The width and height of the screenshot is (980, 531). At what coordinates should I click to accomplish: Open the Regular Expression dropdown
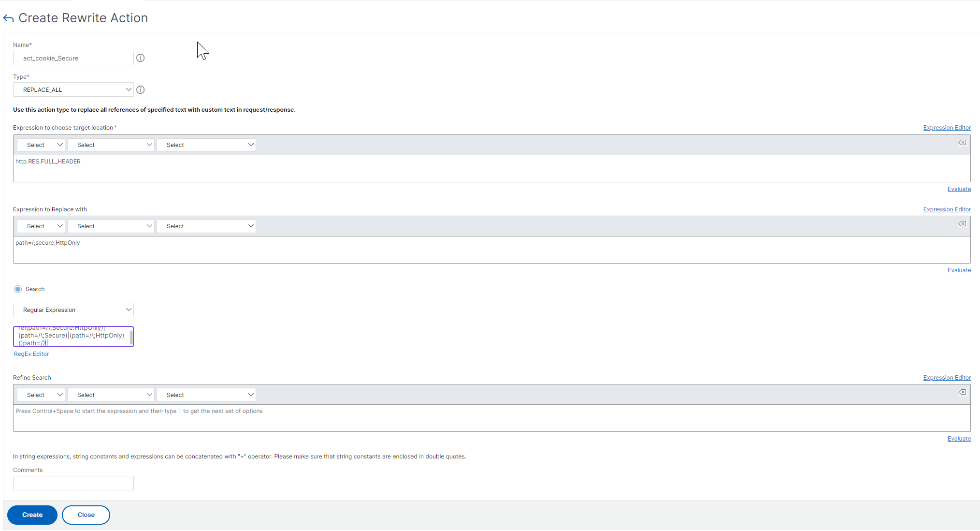point(73,310)
